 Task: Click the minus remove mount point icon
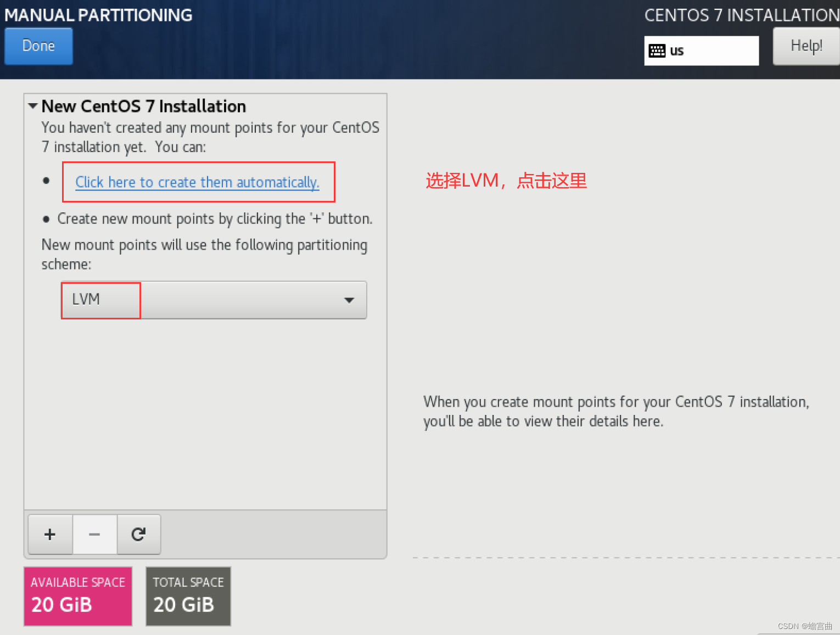[94, 534]
